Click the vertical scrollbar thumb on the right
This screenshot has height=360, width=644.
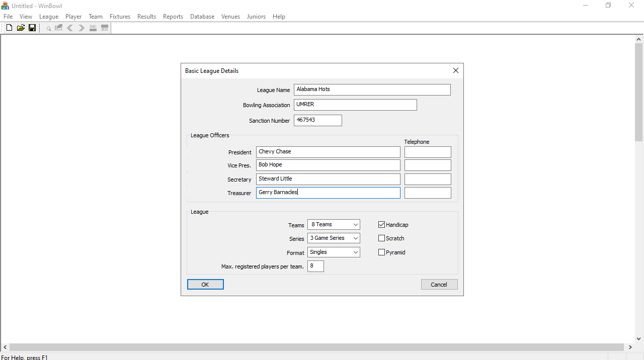coord(639,92)
